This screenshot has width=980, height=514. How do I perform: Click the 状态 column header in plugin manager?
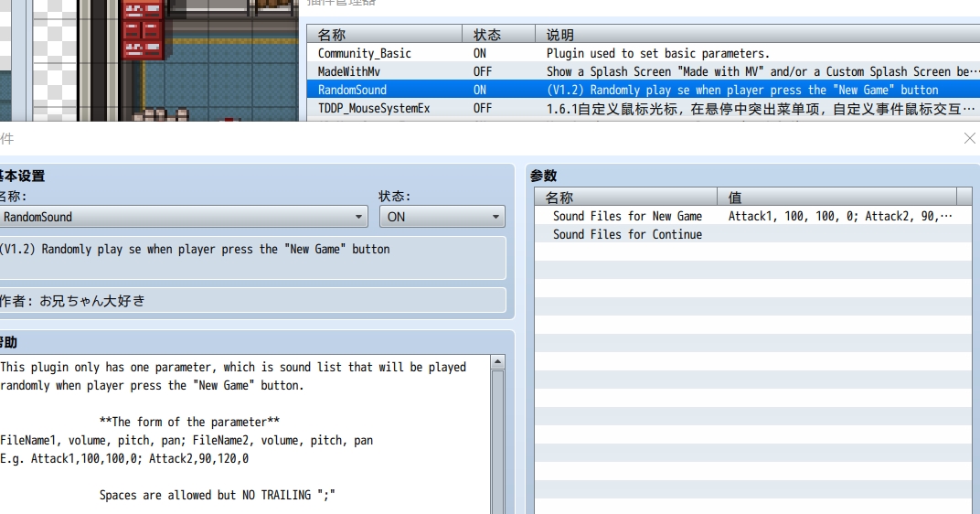(x=498, y=35)
